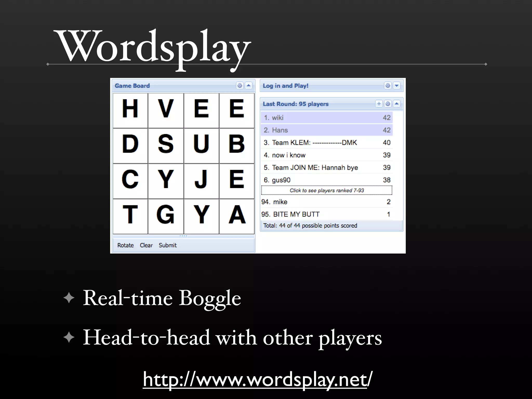Open gear settings in Log in and Play panel
This screenshot has width=532, height=399.
pos(388,85)
